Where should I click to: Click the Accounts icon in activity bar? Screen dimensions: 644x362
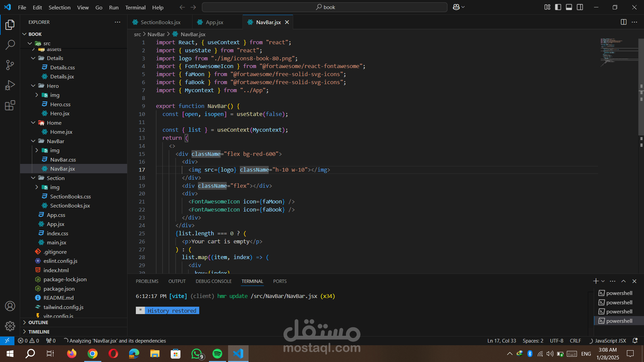tap(10, 306)
